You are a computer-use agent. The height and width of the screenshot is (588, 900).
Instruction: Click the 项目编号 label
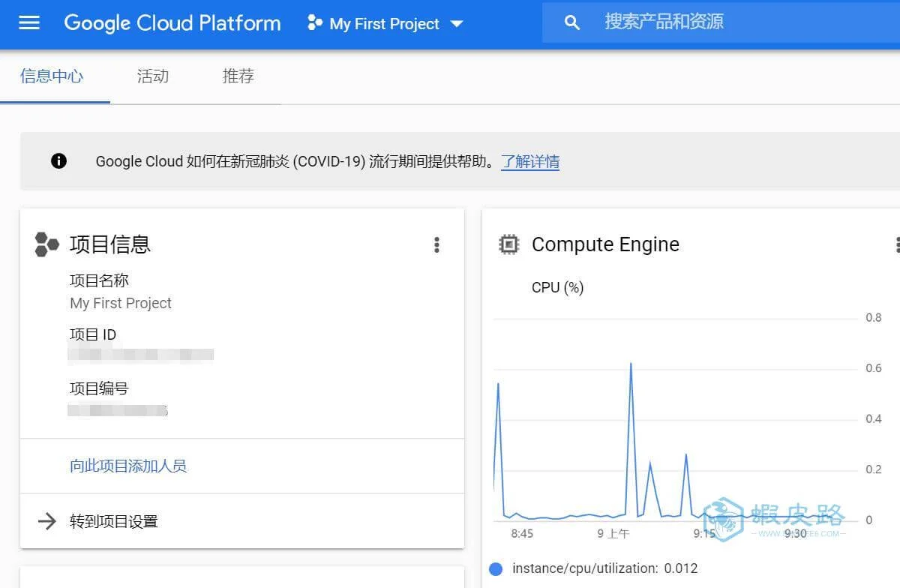(x=99, y=388)
